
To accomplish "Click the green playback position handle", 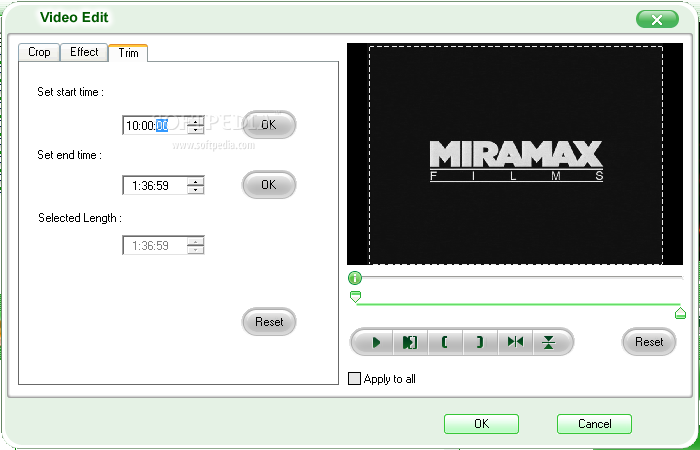I will [x=355, y=278].
